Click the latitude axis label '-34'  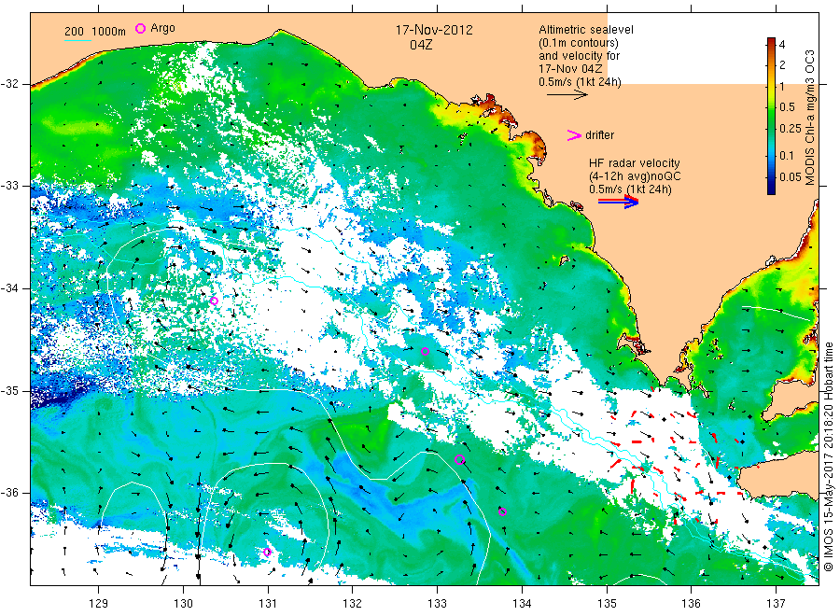(x=9, y=288)
